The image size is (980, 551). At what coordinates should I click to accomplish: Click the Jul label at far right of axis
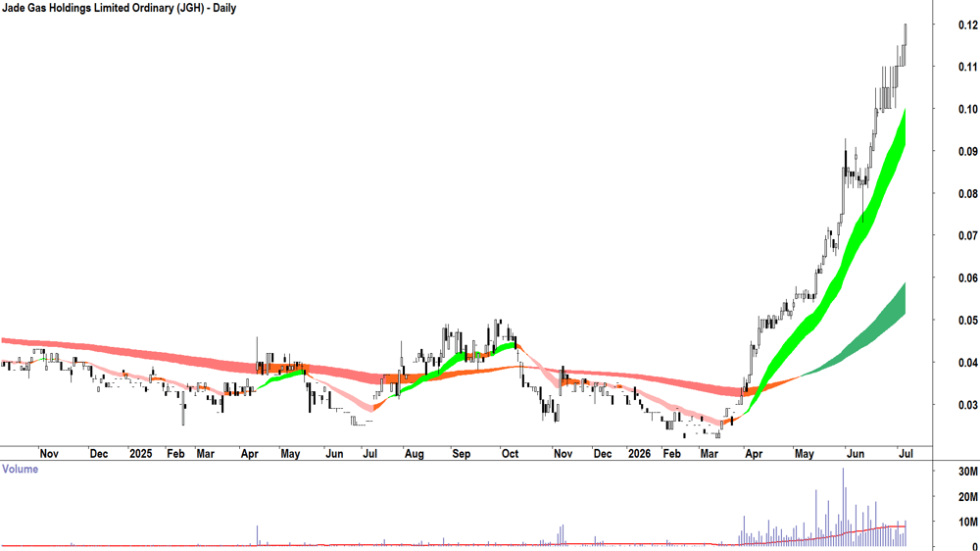tap(905, 454)
